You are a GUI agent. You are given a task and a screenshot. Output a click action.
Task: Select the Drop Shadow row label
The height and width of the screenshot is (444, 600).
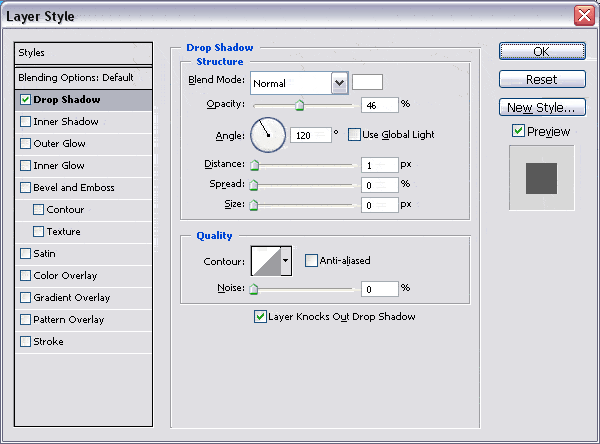point(67,100)
